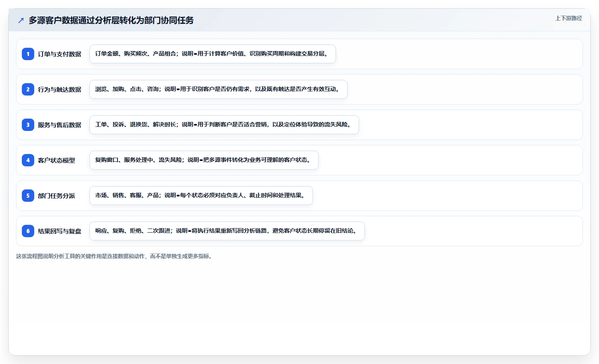The image size is (599, 364).
Task: Open the description starting 市场、销售、客服
Action: pos(201,196)
